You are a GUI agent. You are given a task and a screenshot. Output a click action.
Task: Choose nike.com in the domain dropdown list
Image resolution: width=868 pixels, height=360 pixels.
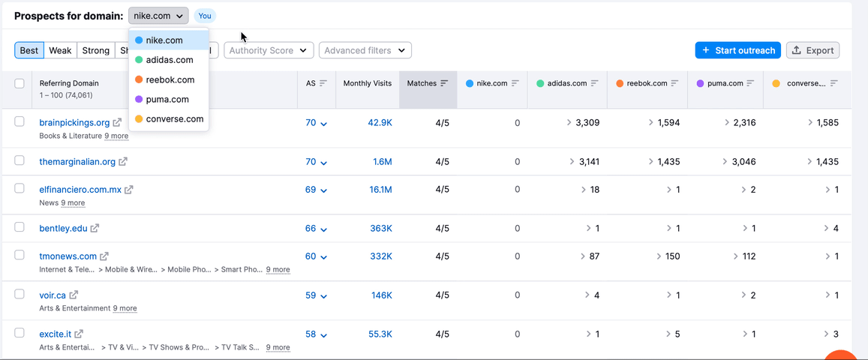(169, 40)
